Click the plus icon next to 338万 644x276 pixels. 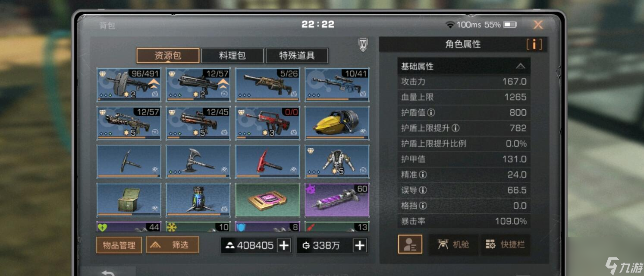pyautogui.click(x=360, y=245)
